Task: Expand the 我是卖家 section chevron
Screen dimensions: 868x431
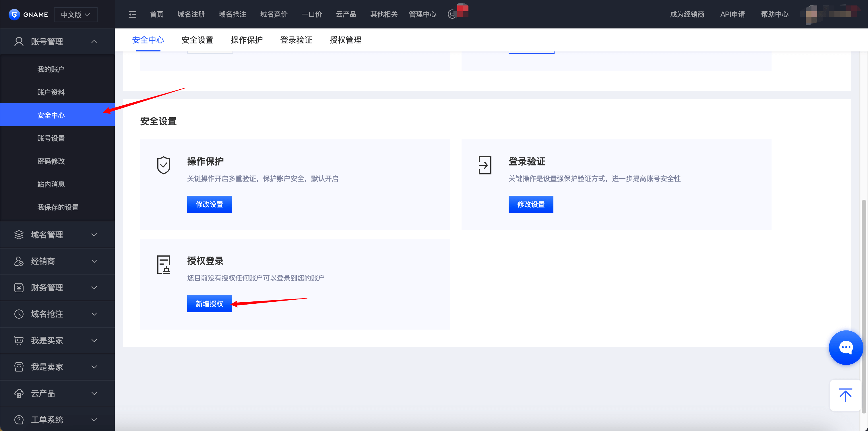Action: point(94,367)
